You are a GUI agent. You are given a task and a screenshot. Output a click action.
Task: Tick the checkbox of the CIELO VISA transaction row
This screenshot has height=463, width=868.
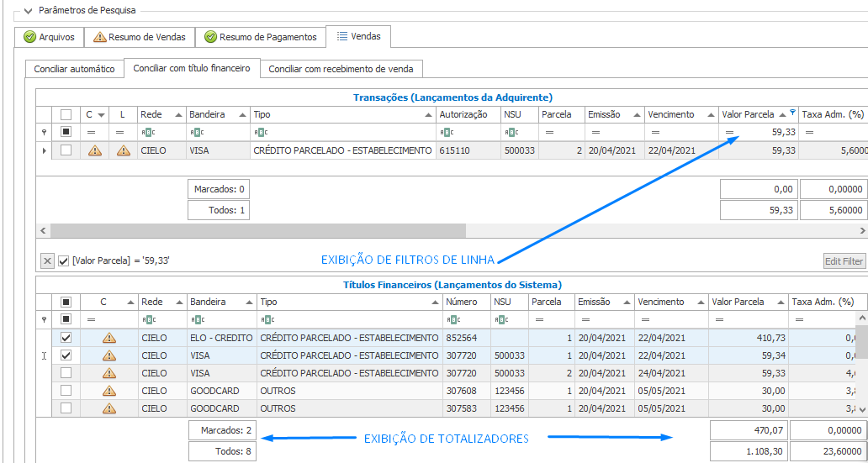pyautogui.click(x=66, y=150)
